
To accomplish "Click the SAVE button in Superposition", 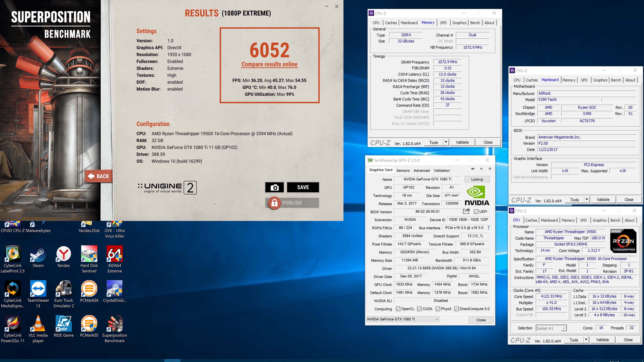I will pos(303,187).
